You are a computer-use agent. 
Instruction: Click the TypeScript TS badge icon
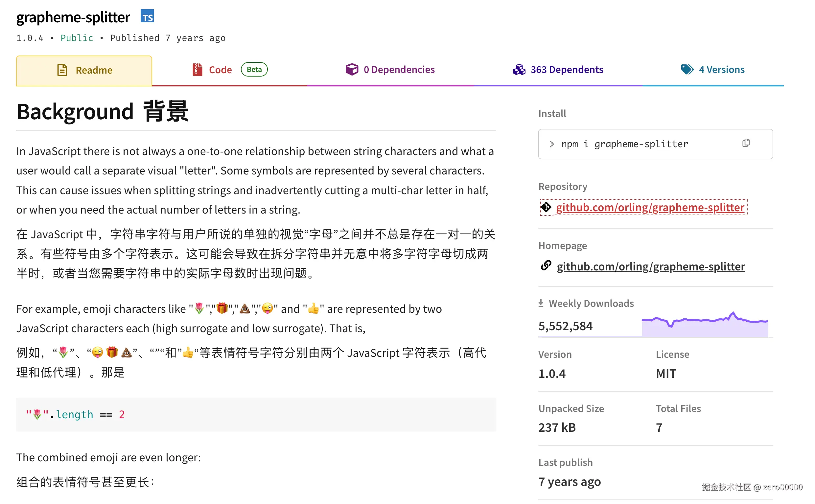pos(147,16)
